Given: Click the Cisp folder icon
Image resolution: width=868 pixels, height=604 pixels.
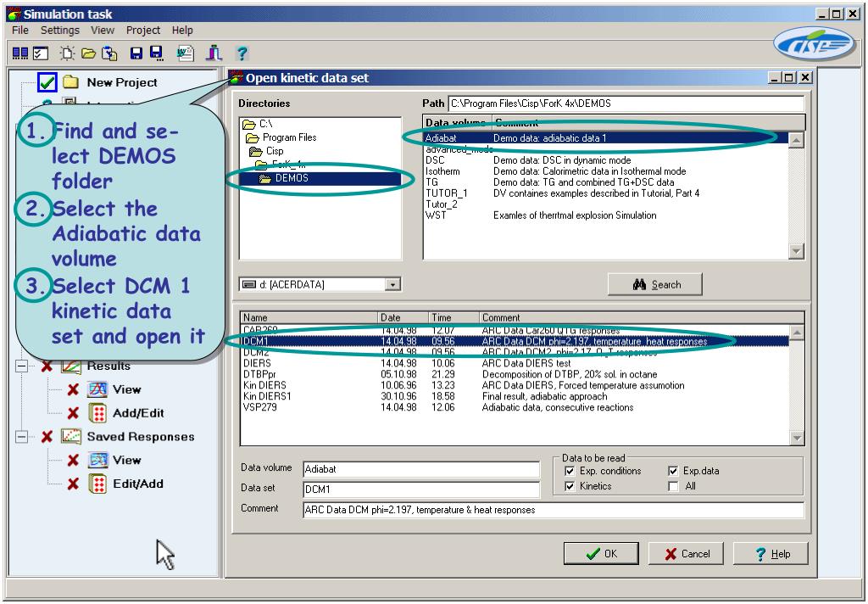Looking at the screenshot, I should pos(256,151).
